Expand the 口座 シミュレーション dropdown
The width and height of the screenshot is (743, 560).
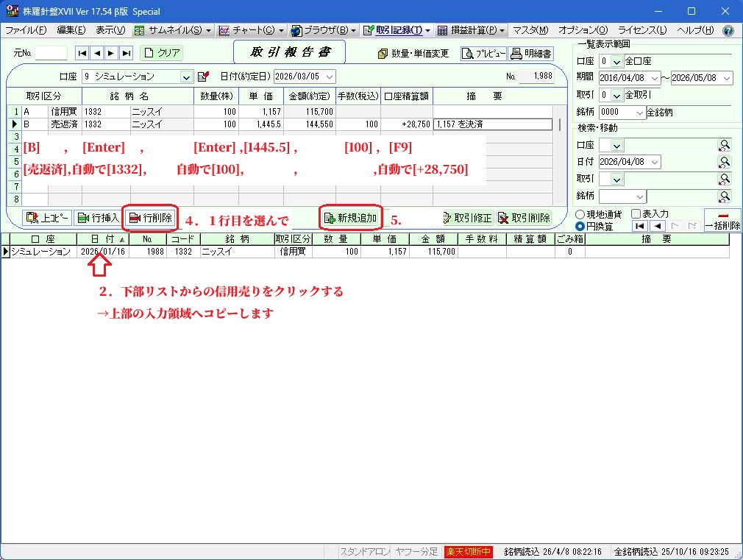(x=186, y=77)
